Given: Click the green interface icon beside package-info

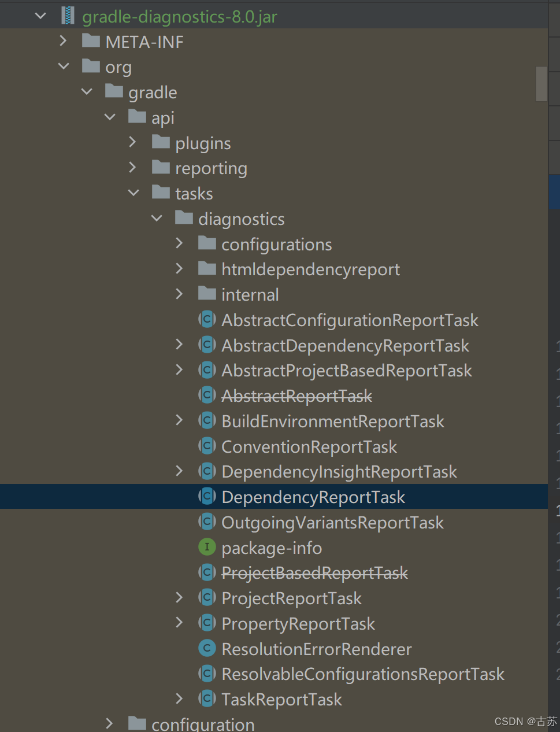Looking at the screenshot, I should point(207,547).
